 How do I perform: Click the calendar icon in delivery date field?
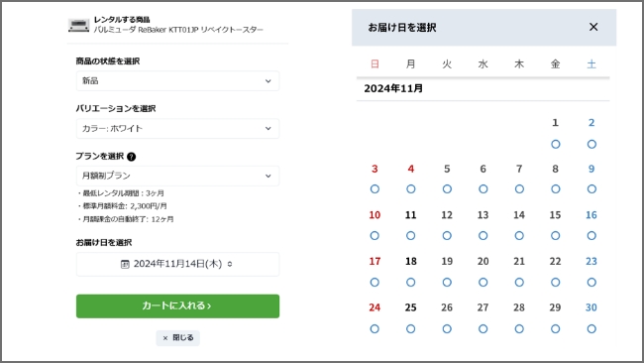(x=125, y=264)
